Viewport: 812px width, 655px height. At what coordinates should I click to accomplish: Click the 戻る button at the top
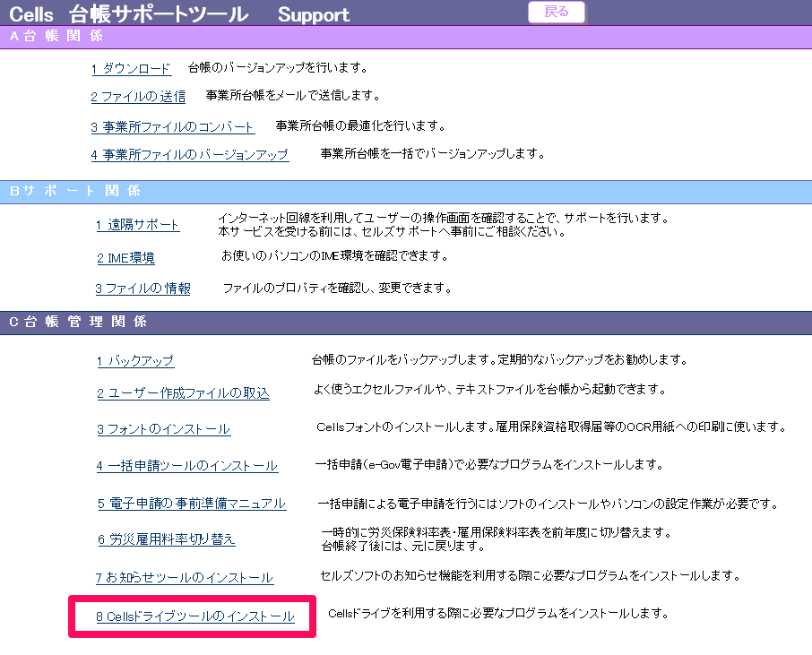[x=556, y=13]
